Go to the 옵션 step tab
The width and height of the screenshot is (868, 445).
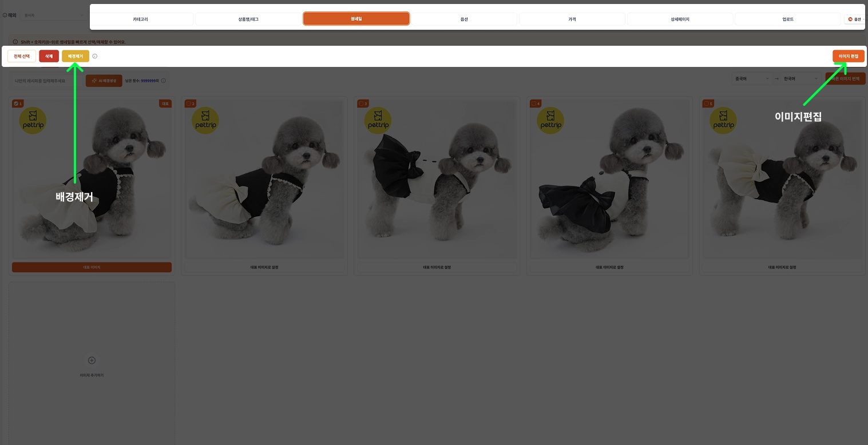464,19
